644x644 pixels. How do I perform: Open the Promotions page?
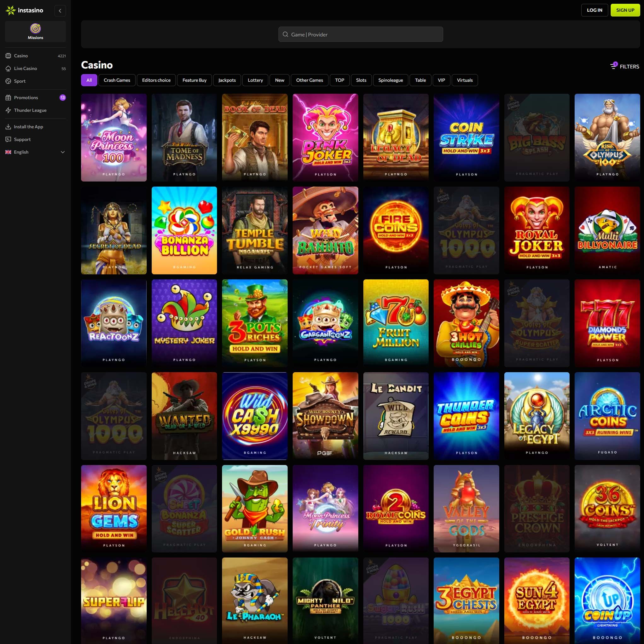(35, 98)
